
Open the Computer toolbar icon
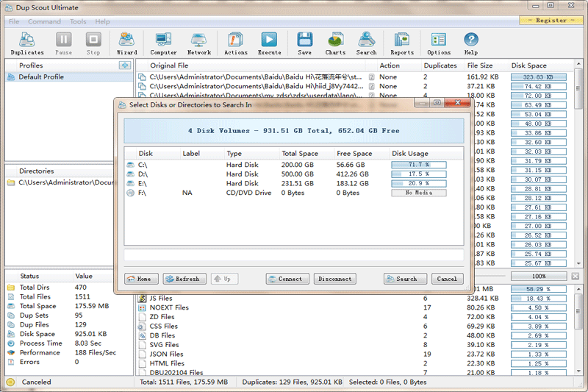tap(163, 43)
